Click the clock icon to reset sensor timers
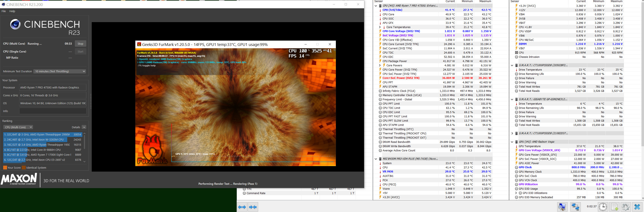 click(x=603, y=207)
